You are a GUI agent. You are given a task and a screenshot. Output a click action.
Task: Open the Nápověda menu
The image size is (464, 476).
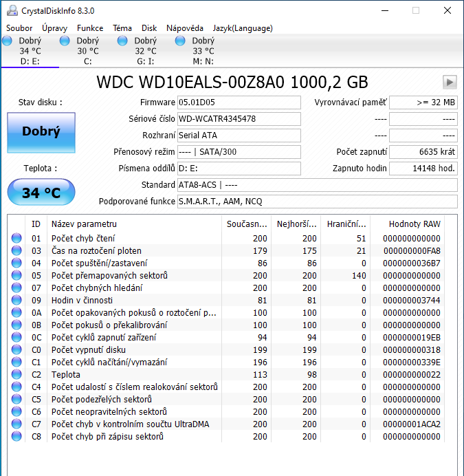[x=185, y=28]
